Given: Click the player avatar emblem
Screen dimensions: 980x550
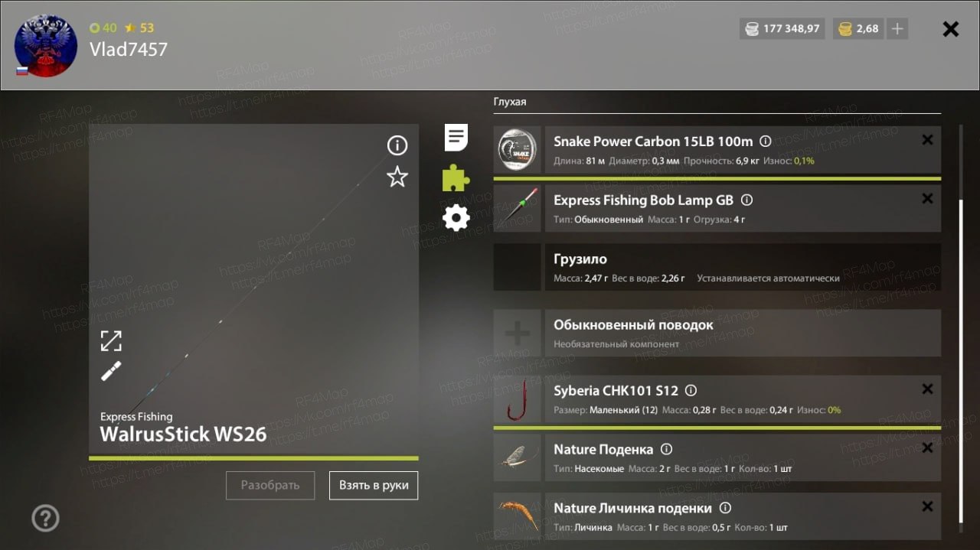Looking at the screenshot, I should (x=46, y=45).
